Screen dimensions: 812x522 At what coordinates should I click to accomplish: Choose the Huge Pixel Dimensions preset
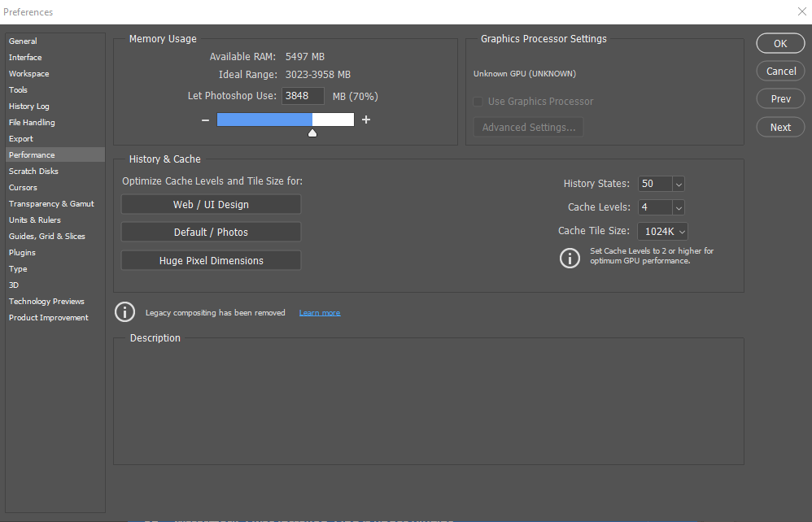(x=211, y=259)
